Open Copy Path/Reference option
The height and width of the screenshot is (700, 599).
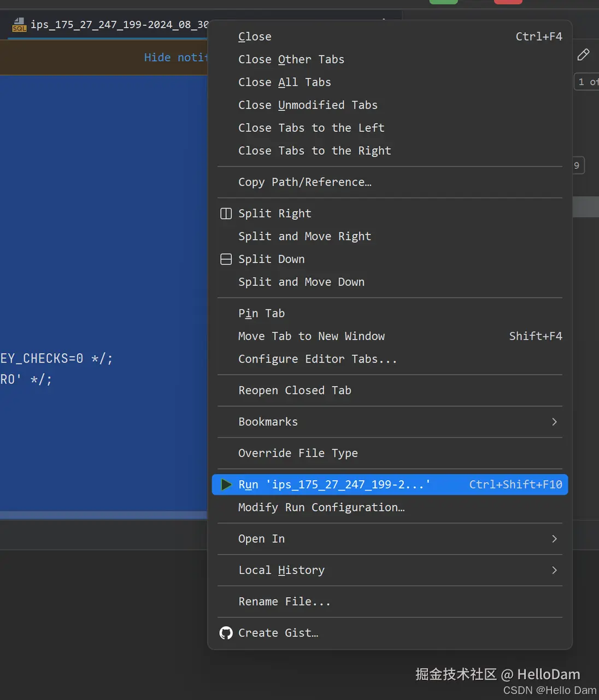click(x=390, y=182)
